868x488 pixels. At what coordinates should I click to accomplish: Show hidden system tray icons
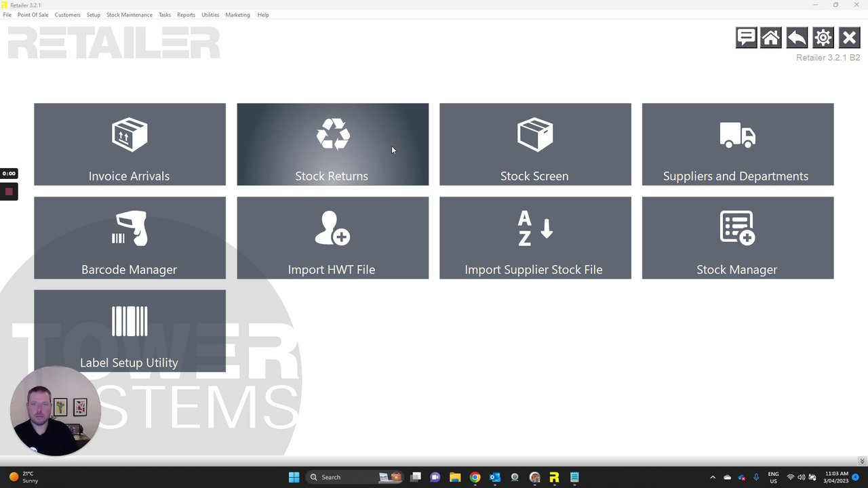(713, 477)
